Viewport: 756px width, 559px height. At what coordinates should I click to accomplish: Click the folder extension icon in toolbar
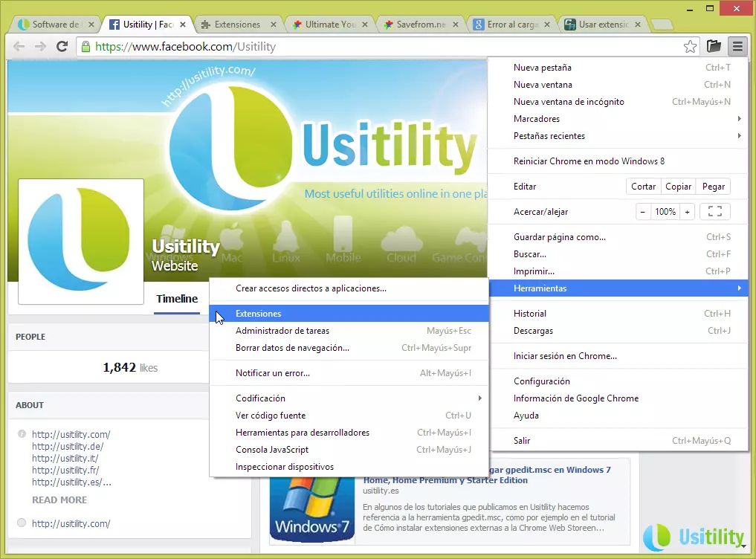pyautogui.click(x=714, y=47)
